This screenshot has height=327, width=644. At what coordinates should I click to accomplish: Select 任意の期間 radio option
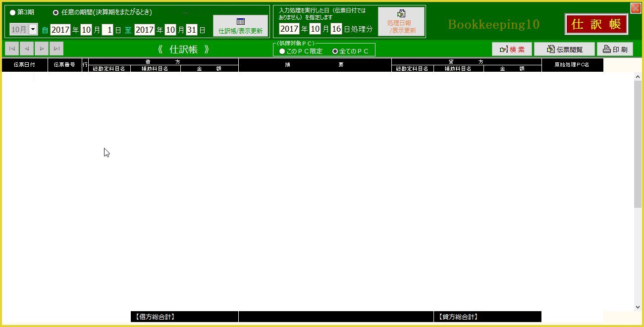[x=56, y=12]
